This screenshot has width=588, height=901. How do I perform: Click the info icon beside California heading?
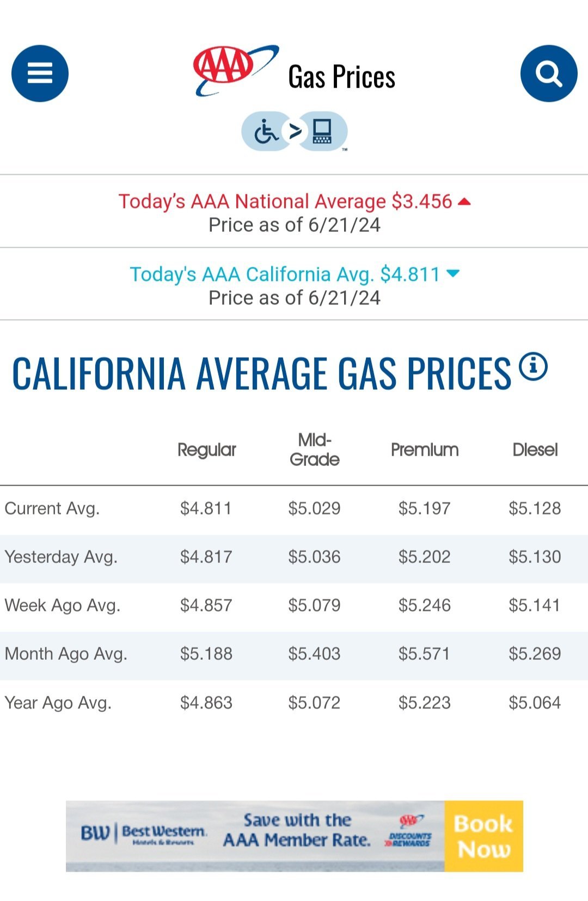pos(533,366)
